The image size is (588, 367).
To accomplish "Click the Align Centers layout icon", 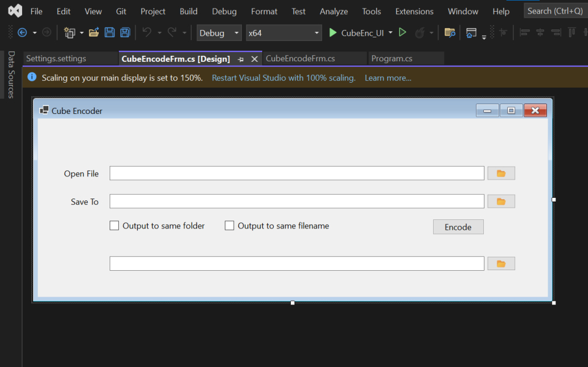I will click(540, 32).
